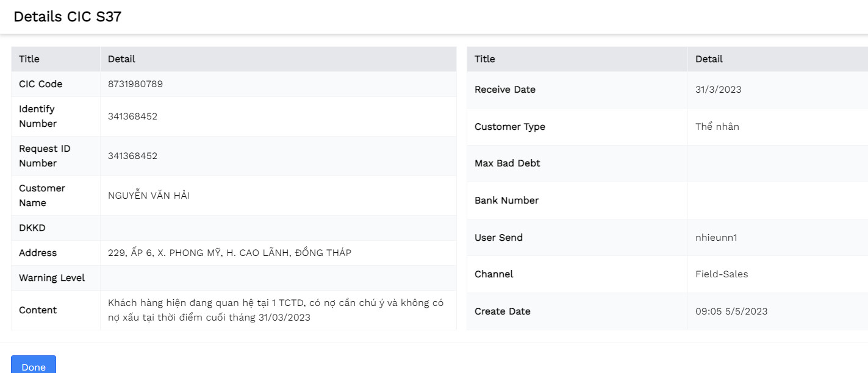This screenshot has width=868, height=373.
Task: Select the CIC Code value 8731980789
Action: pos(135,84)
